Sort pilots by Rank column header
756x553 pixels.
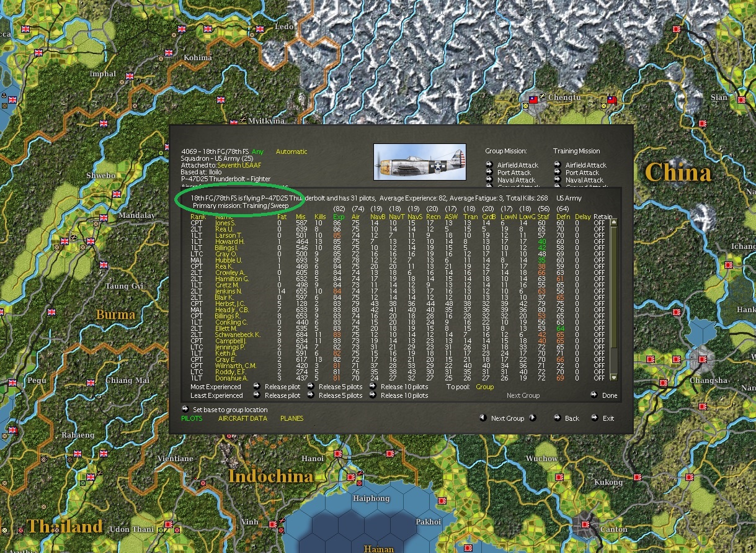point(198,217)
